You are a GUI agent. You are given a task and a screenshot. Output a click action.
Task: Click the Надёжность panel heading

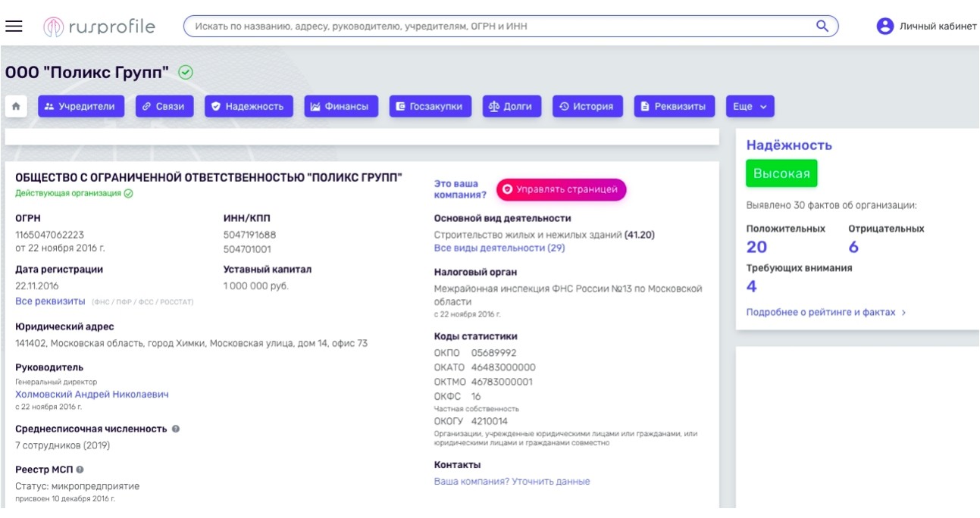pyautogui.click(x=789, y=145)
